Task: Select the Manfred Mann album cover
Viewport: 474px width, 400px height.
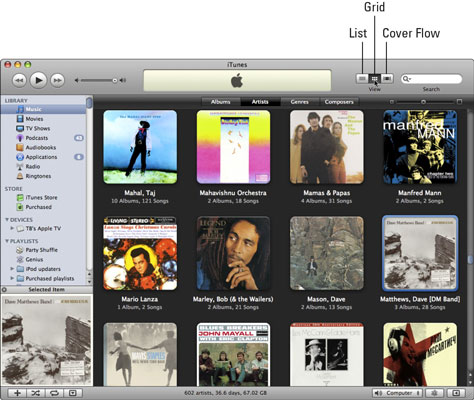Action: click(x=420, y=147)
